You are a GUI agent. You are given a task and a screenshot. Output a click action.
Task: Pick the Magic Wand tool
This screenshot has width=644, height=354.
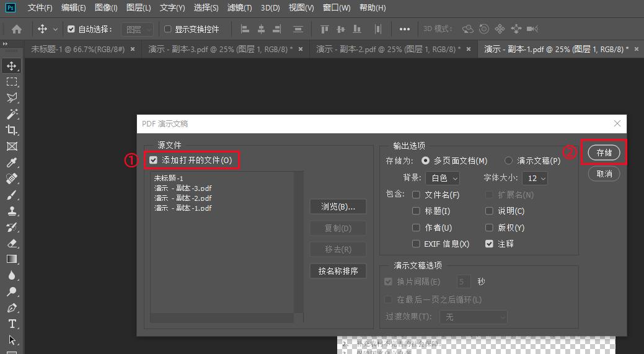[x=12, y=114]
